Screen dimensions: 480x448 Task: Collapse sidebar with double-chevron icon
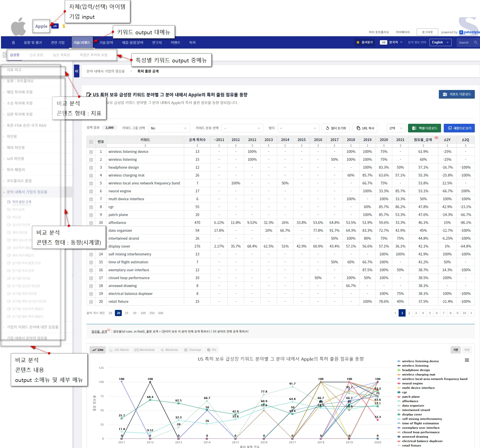point(77,71)
